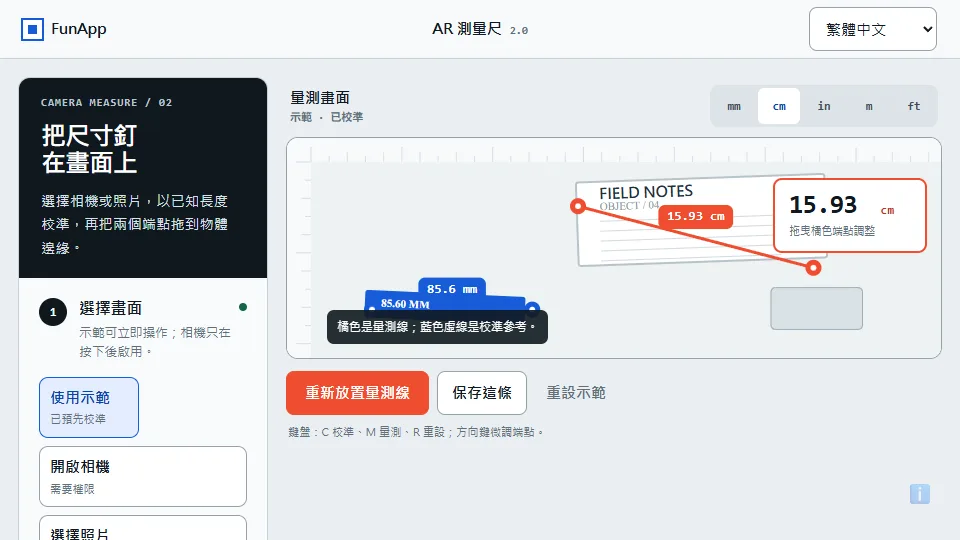Switch the unit to cm
The height and width of the screenshot is (540, 960).
tap(779, 107)
